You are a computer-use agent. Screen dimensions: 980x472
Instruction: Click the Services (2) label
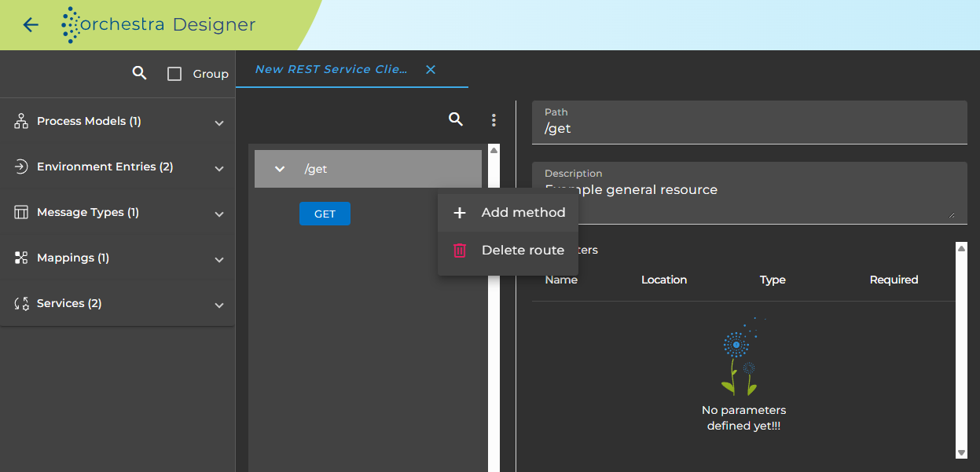[x=69, y=303]
